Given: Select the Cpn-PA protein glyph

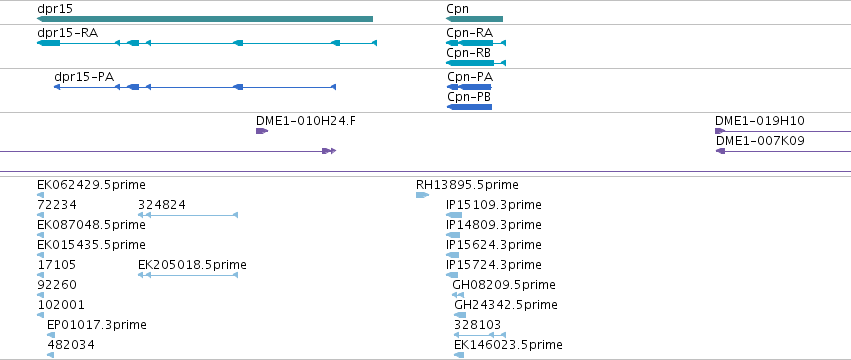Looking at the screenshot, I should coord(469,87).
